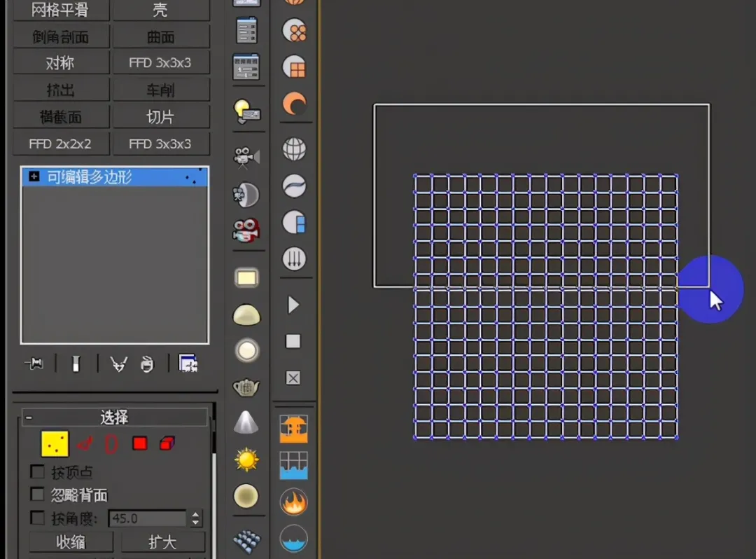Click the globe wireframe icon

294,149
